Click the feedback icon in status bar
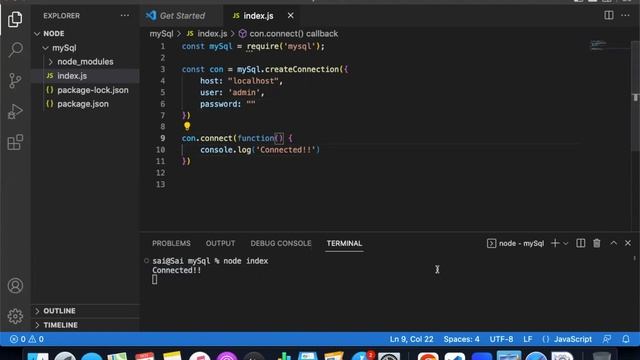This screenshot has width=640, height=360. [x=607, y=339]
